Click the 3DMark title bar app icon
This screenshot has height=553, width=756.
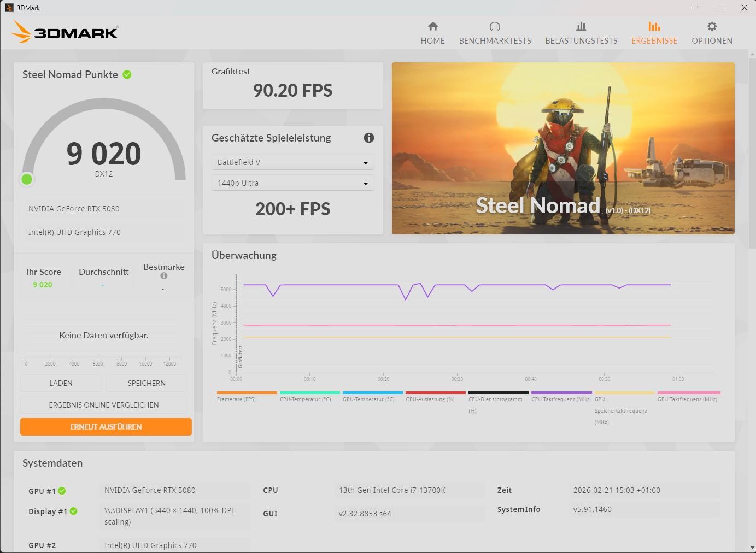click(x=9, y=8)
